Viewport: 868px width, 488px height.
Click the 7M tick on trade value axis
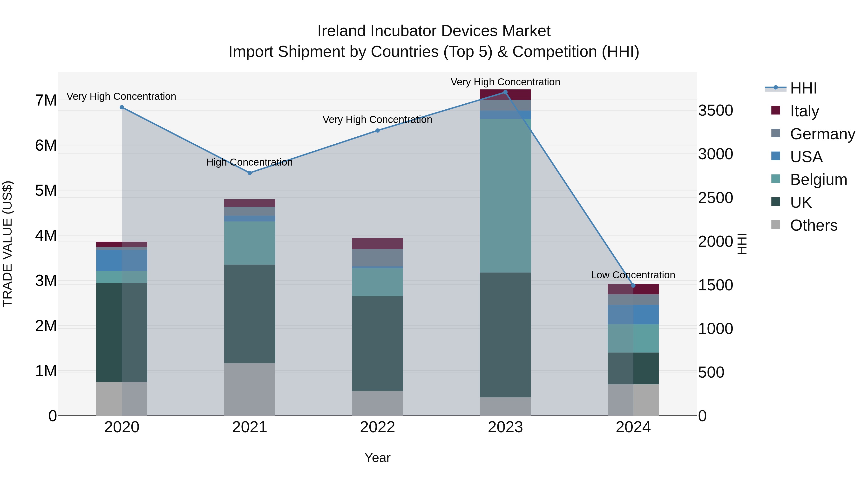click(46, 100)
